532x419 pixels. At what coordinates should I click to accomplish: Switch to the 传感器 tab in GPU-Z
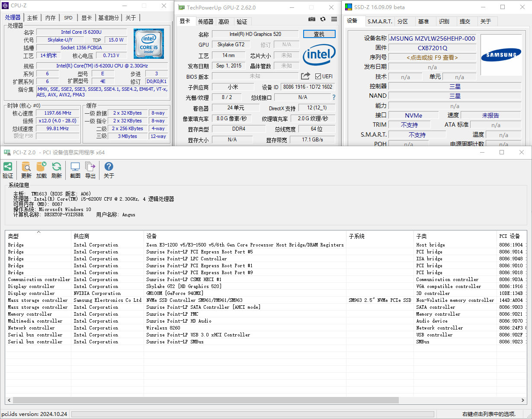206,22
